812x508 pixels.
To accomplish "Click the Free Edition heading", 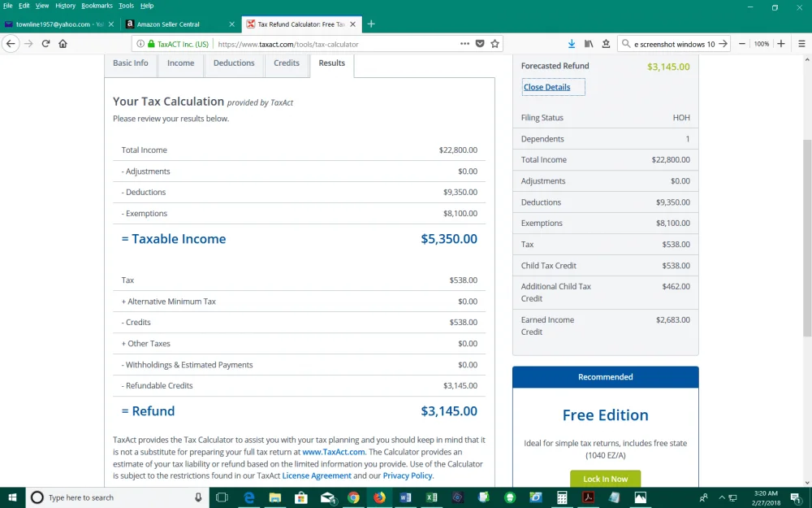I will (606, 415).
